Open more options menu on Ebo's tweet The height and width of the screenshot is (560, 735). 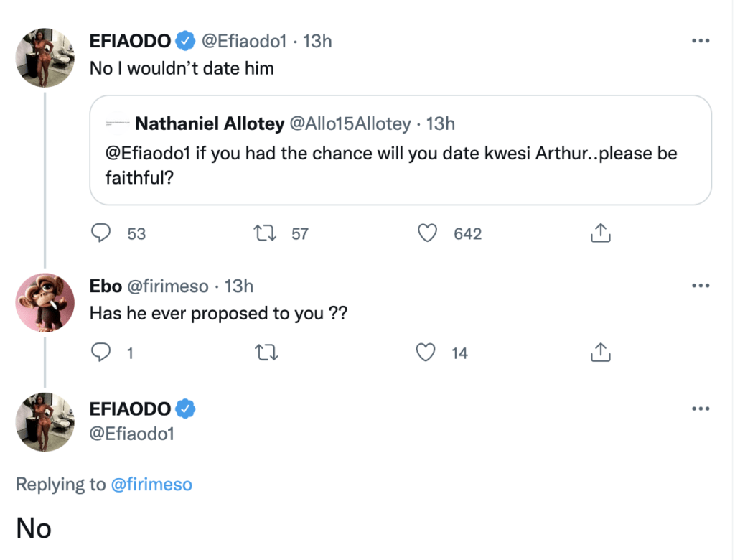[x=700, y=286]
